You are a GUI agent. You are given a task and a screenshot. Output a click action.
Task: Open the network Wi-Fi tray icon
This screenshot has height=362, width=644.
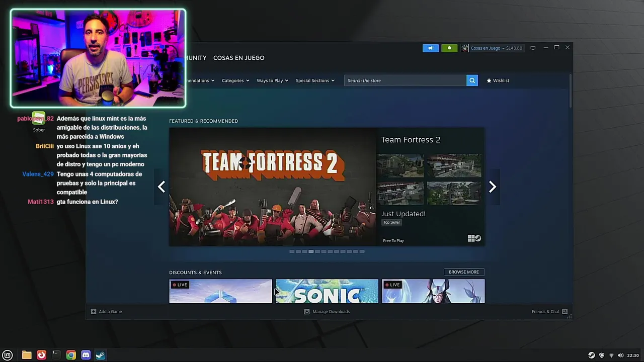(612, 355)
